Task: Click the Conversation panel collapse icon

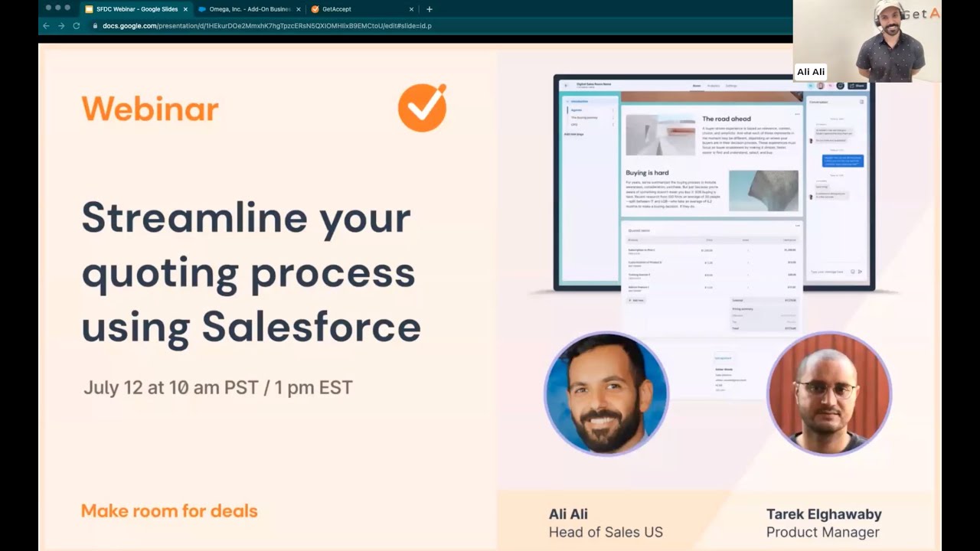Action: [x=861, y=102]
